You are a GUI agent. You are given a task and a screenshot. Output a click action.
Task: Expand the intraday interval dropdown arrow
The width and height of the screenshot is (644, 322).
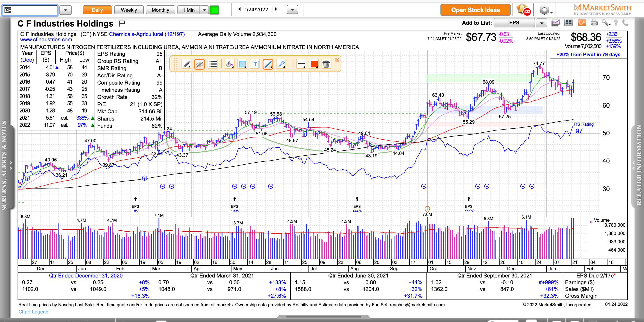point(204,10)
